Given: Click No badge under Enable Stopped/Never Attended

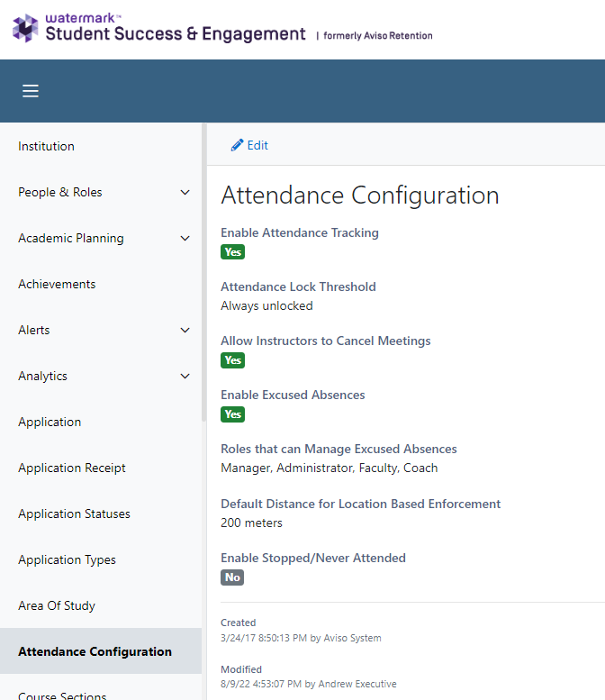Looking at the screenshot, I should point(232,577).
